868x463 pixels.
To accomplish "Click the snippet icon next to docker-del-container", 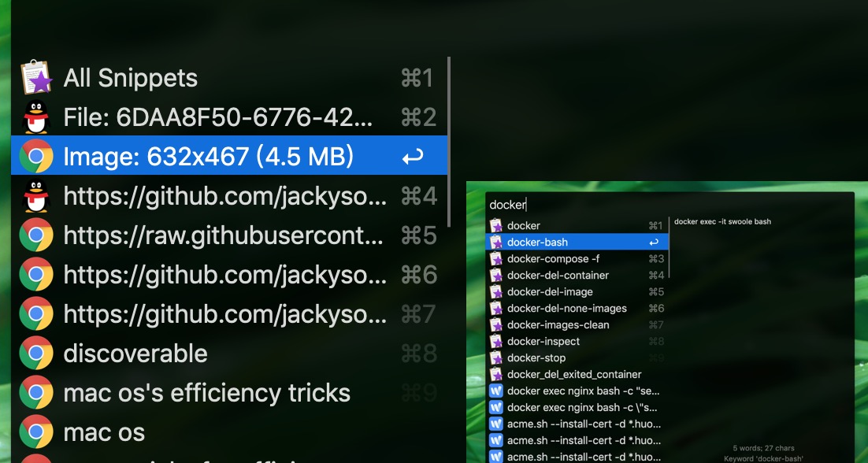I will coord(496,275).
